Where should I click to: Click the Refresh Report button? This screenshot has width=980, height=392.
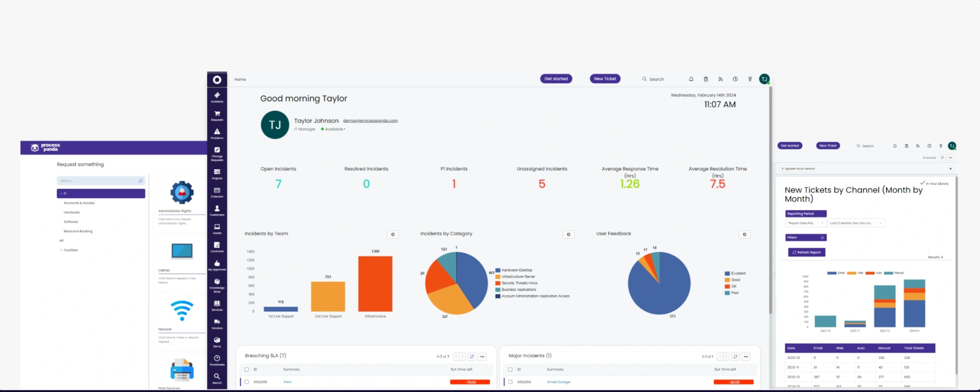pyautogui.click(x=806, y=252)
